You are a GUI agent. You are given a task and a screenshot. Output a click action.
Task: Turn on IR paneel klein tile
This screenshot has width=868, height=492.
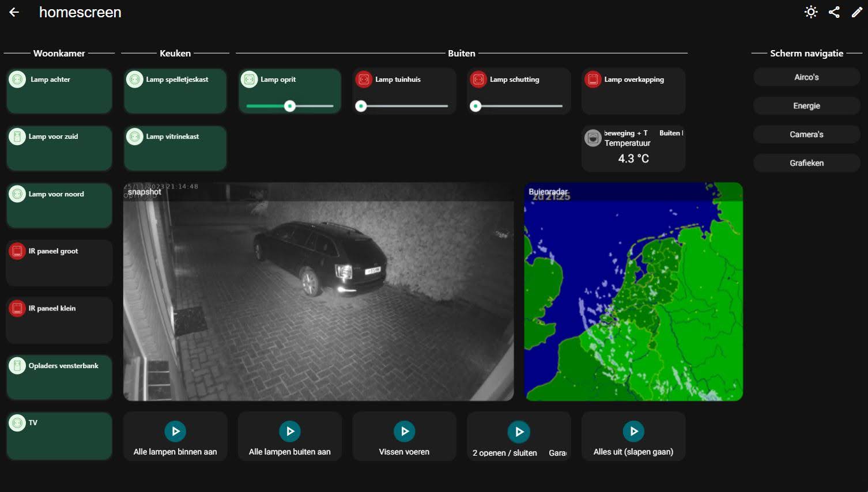[59, 320]
